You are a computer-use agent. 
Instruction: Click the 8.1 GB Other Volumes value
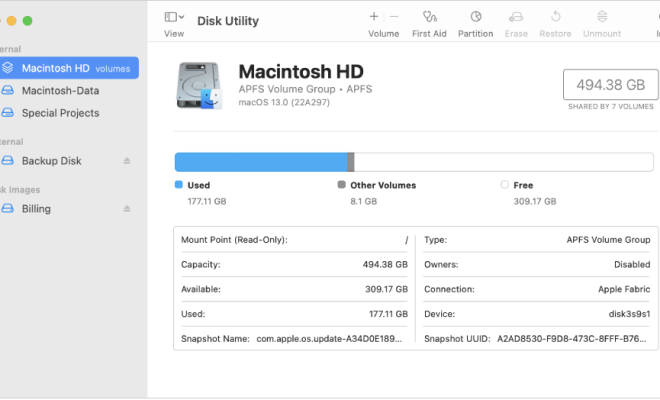[x=364, y=201]
